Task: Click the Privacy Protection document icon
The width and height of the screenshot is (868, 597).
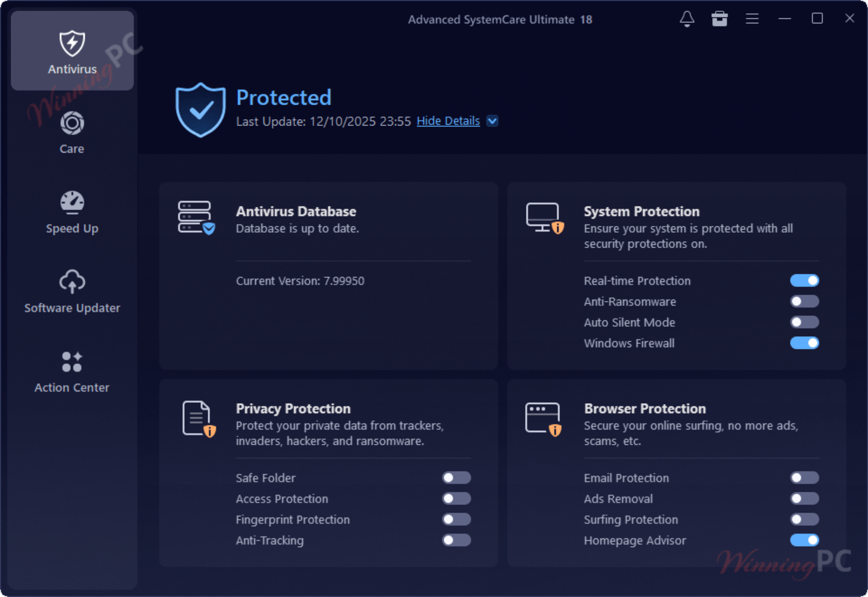Action: coord(198,418)
